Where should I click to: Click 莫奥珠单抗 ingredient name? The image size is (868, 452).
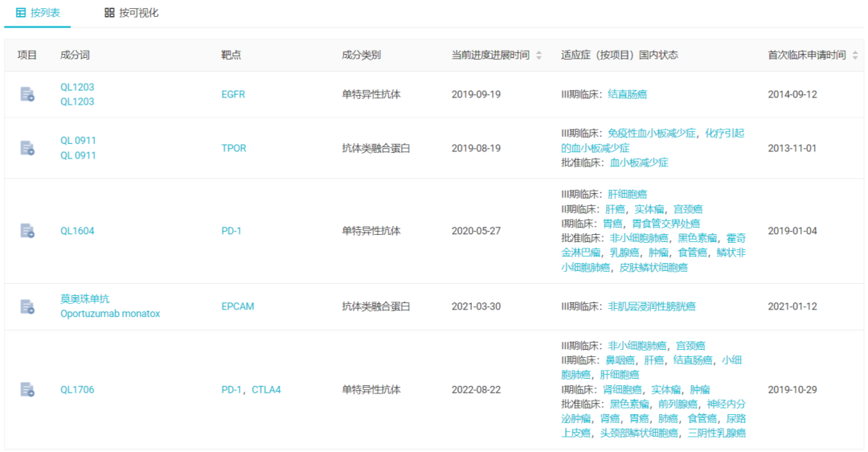point(84,298)
